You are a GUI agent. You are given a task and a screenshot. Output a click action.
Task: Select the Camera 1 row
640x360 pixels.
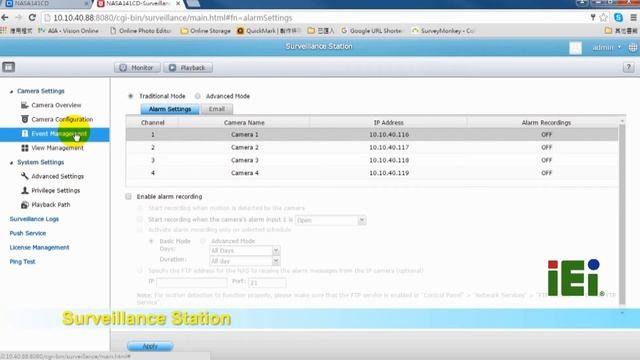pyautogui.click(x=372, y=135)
